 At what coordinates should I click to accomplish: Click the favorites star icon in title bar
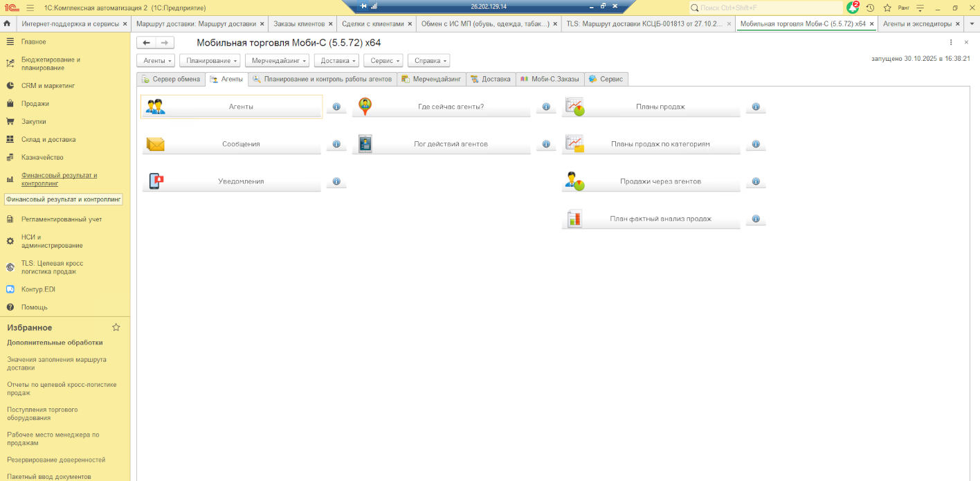[x=887, y=8]
